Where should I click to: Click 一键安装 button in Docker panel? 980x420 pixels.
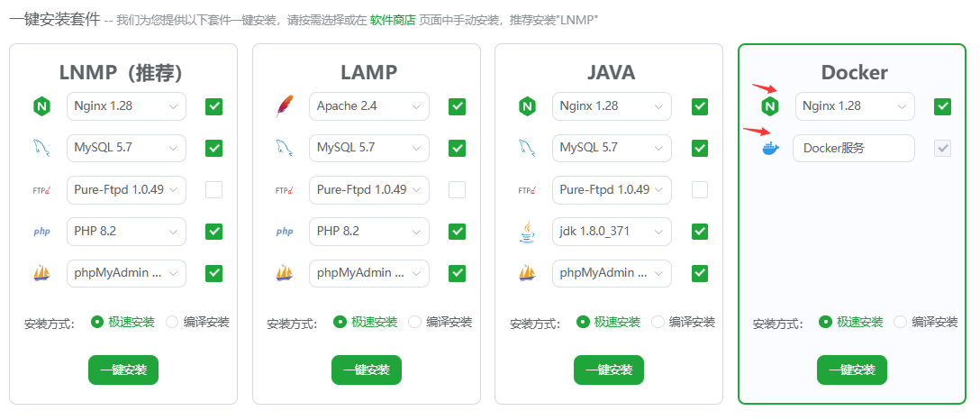coord(851,370)
